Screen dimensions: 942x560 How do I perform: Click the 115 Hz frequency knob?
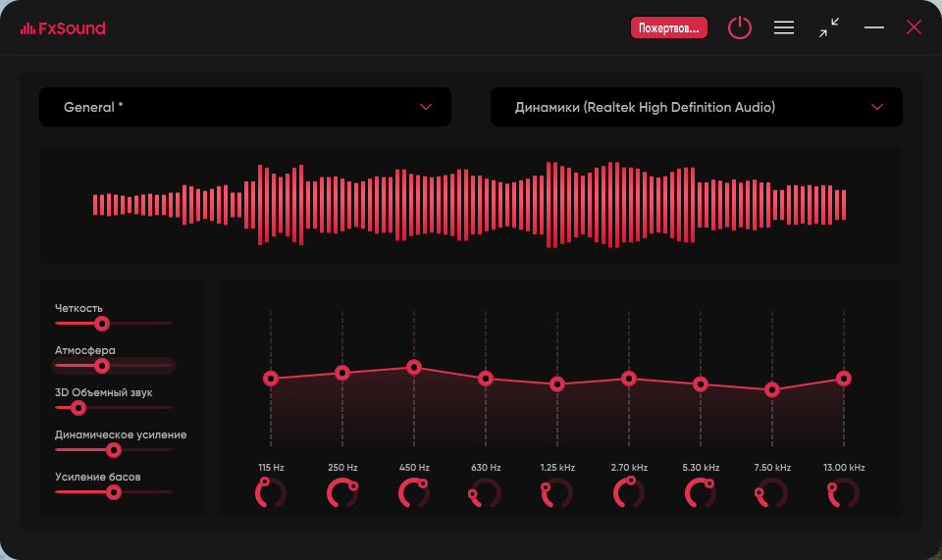pyautogui.click(x=271, y=492)
